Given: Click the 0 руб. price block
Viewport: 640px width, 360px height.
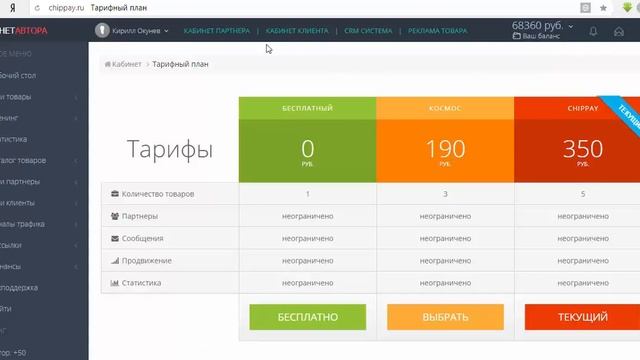Looking at the screenshot, I should (307, 151).
